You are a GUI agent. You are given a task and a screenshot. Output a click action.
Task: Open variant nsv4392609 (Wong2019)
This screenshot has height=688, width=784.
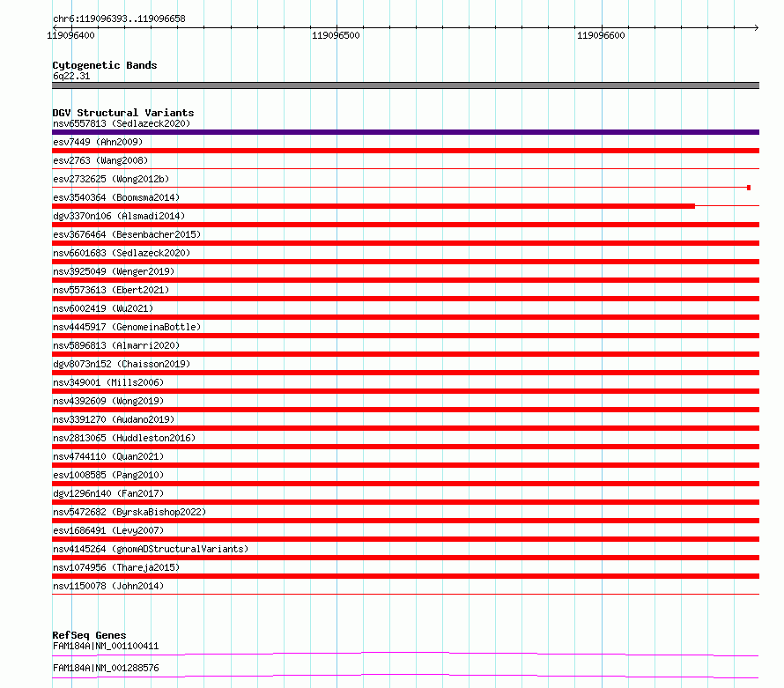pos(108,401)
